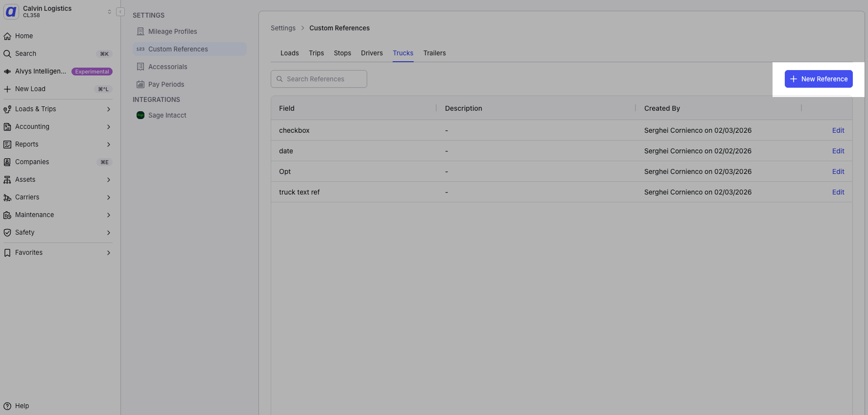Edit the Opt reference row

point(838,171)
